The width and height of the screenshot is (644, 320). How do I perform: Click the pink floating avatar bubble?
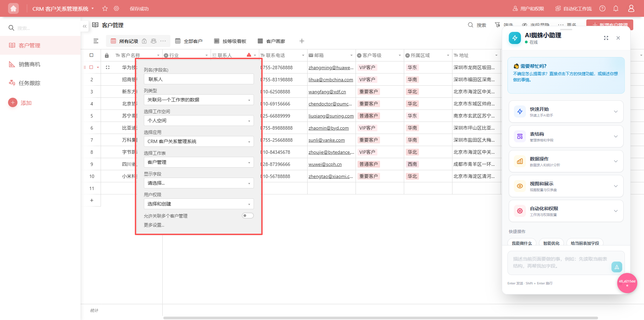tap(627, 283)
